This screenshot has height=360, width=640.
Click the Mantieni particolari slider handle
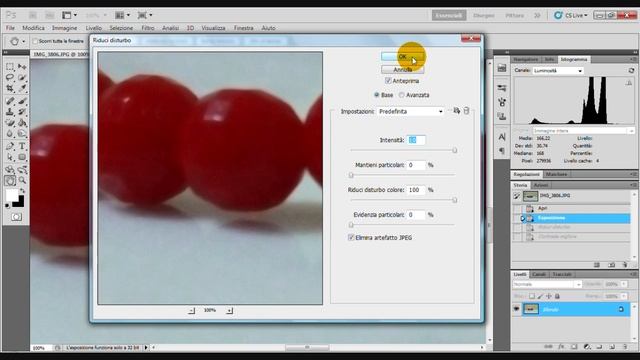(351, 175)
